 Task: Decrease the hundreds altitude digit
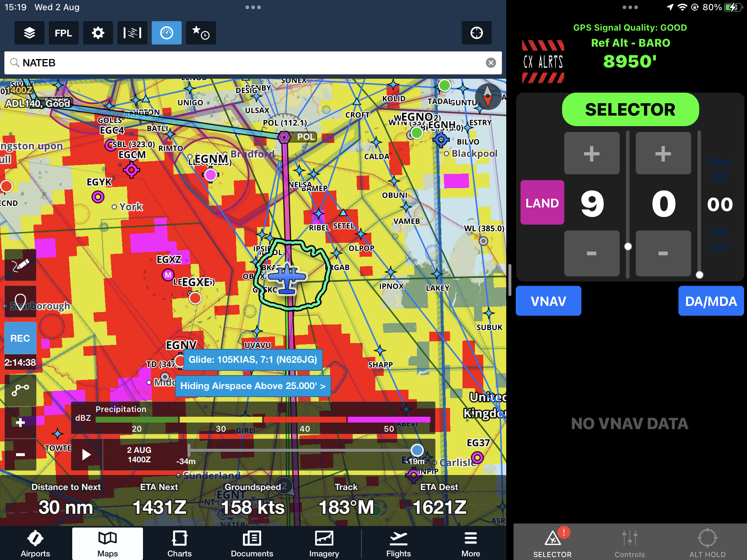[x=663, y=253]
